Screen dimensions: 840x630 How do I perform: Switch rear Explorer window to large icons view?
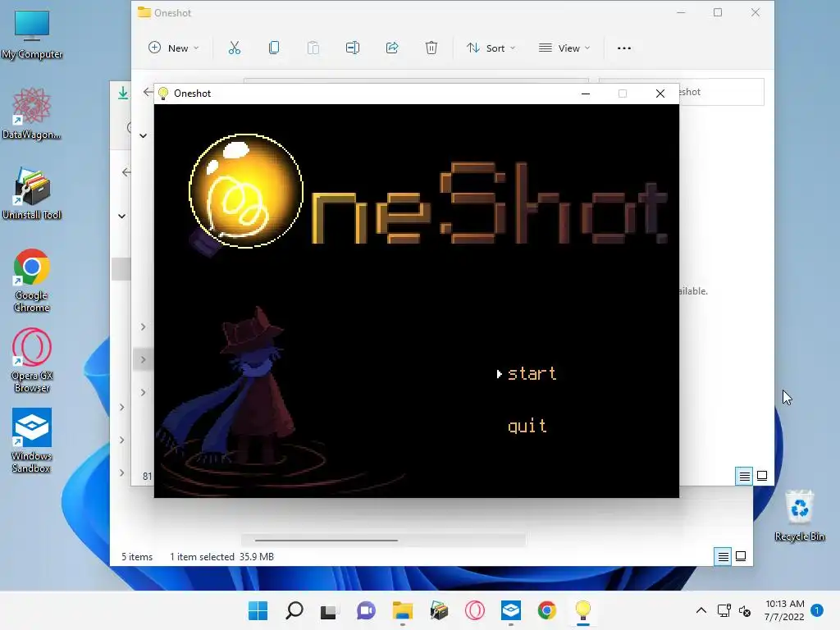[x=741, y=557]
